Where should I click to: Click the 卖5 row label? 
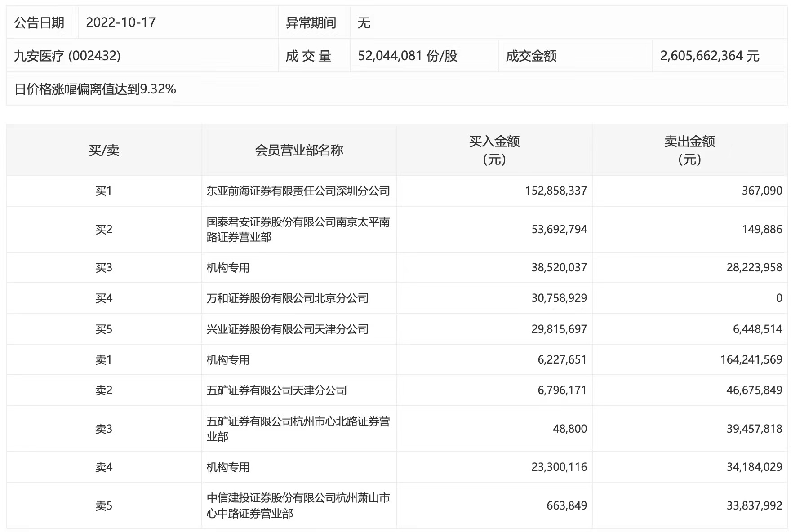click(104, 505)
